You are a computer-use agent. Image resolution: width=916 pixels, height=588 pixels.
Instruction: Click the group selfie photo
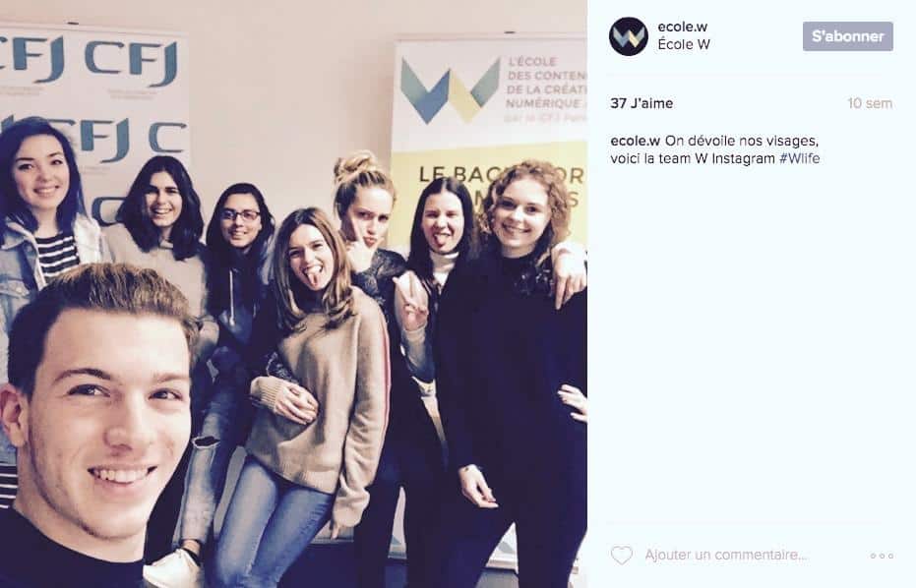293,294
